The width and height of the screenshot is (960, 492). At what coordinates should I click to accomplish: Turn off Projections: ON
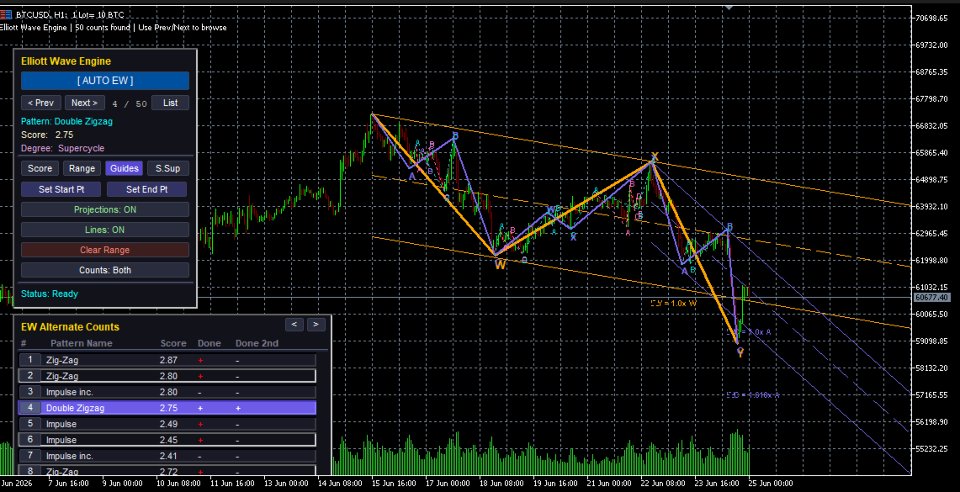[105, 209]
